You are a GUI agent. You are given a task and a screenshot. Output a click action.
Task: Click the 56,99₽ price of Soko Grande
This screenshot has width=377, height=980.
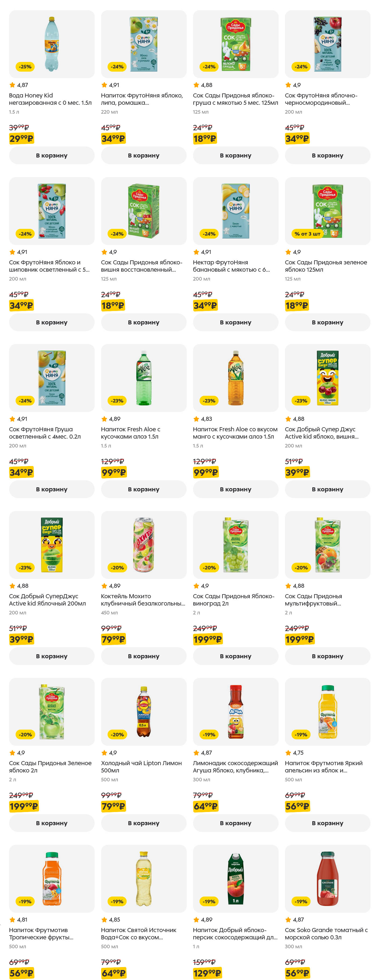pyautogui.click(x=297, y=972)
